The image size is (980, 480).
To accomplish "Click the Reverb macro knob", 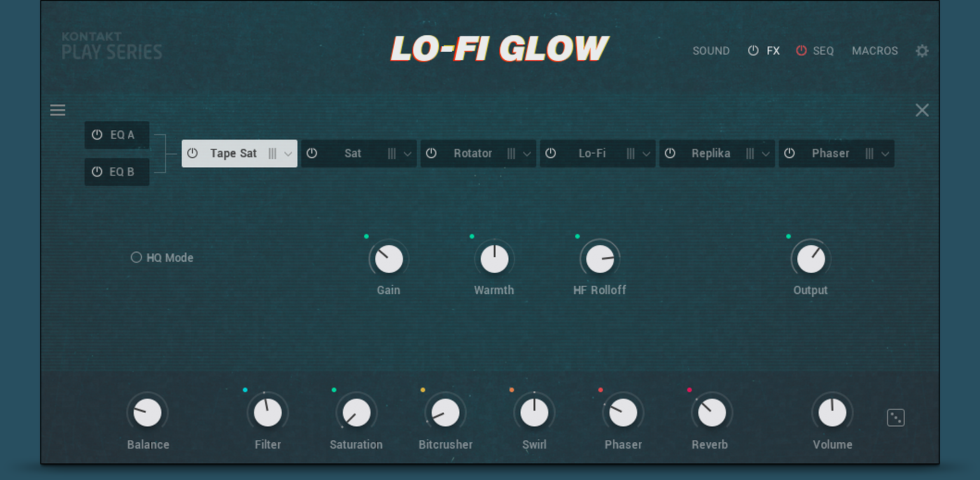I will pyautogui.click(x=712, y=413).
